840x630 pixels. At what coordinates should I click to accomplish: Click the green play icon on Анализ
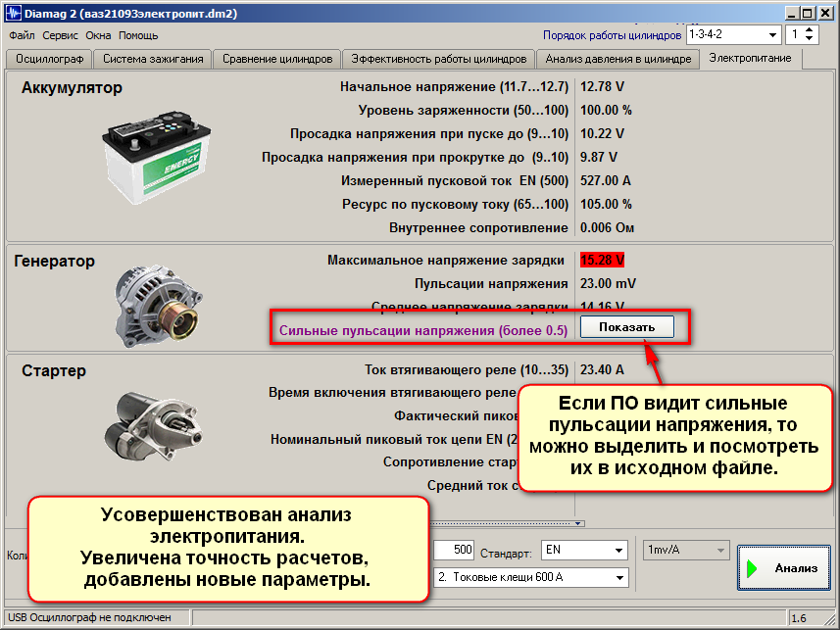tap(752, 568)
